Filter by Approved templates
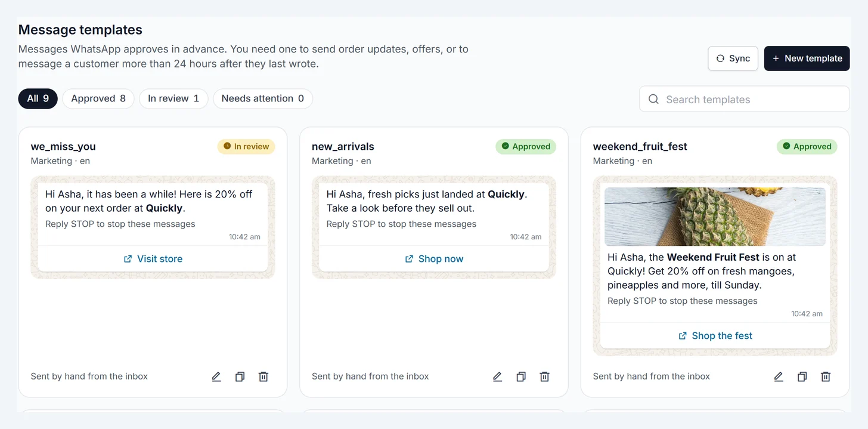Viewport: 868px width, 429px height. 98,98
